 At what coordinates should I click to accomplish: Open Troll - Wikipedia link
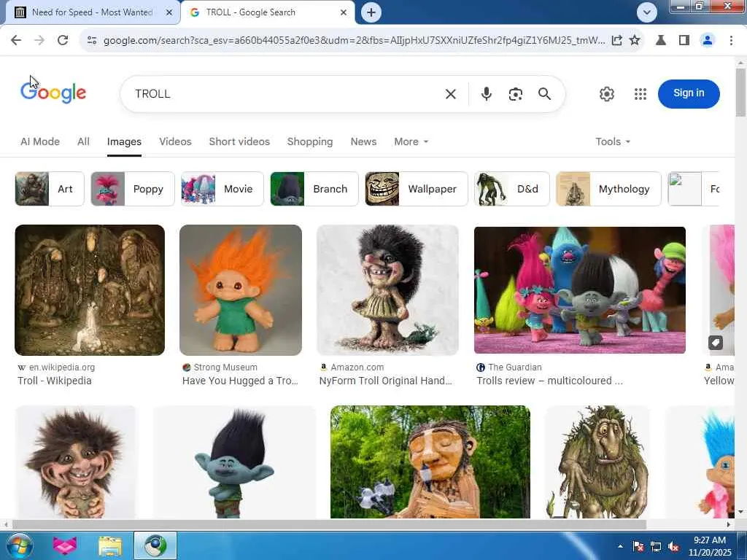click(54, 381)
